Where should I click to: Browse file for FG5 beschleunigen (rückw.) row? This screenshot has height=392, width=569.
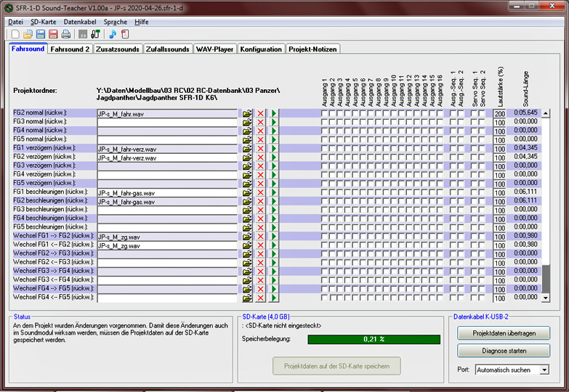[x=247, y=228]
